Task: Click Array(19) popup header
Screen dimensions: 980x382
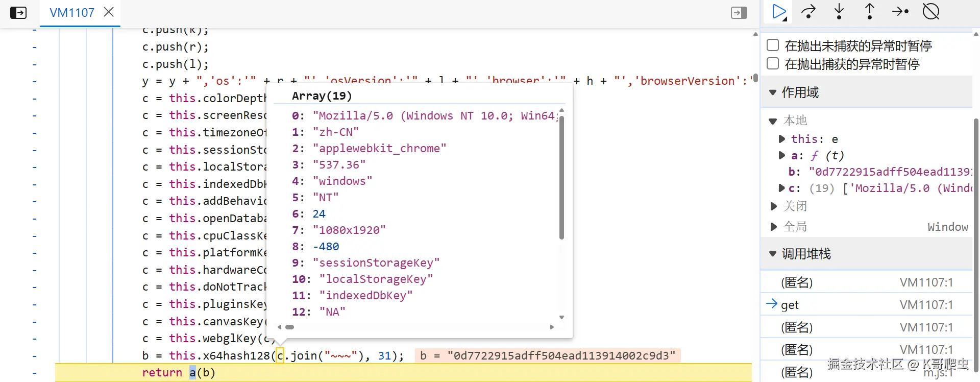Action: point(322,96)
